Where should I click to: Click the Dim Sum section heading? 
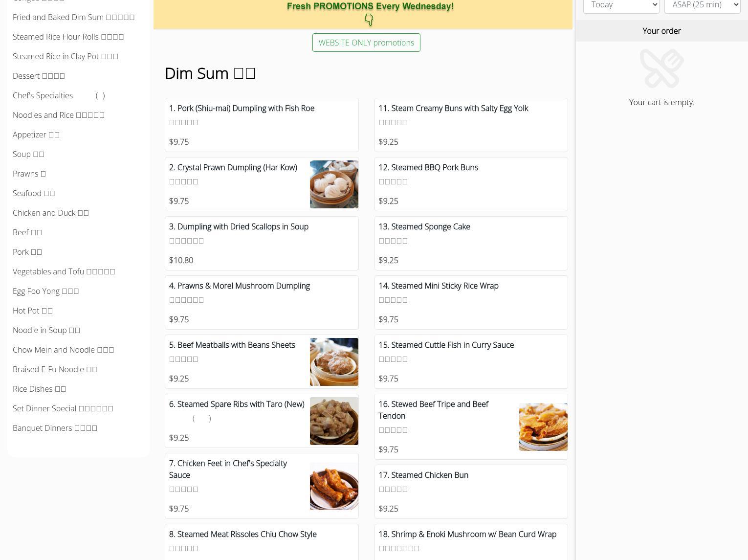coord(210,73)
